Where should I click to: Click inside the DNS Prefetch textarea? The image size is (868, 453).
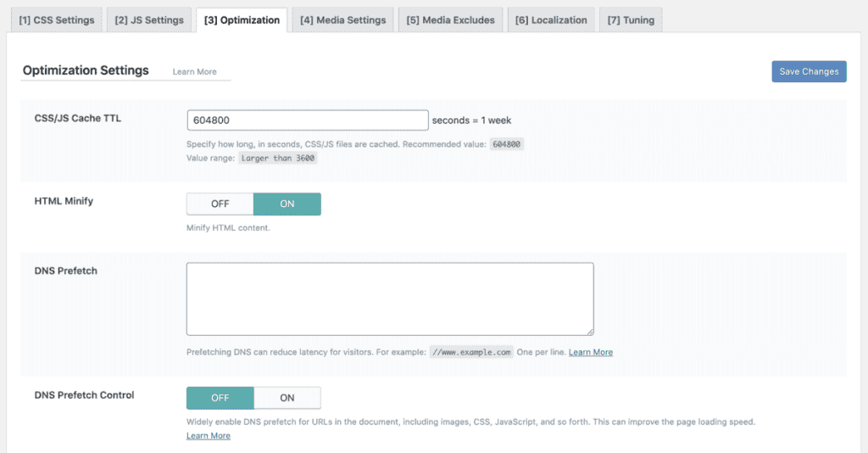pyautogui.click(x=390, y=299)
